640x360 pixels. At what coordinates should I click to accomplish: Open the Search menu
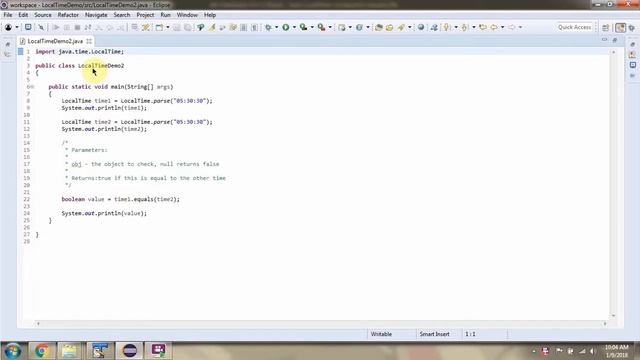click(122, 15)
